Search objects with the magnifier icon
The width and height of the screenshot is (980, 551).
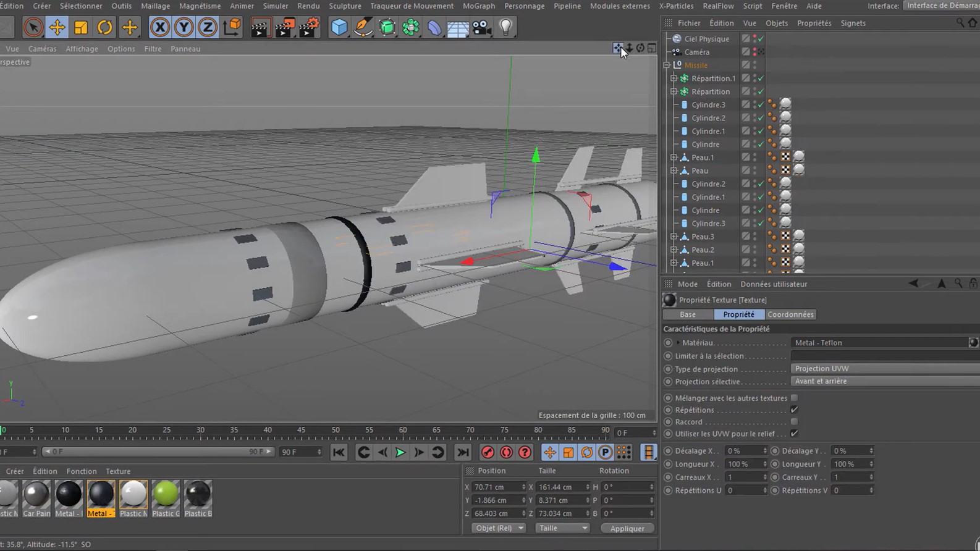pyautogui.click(x=960, y=23)
